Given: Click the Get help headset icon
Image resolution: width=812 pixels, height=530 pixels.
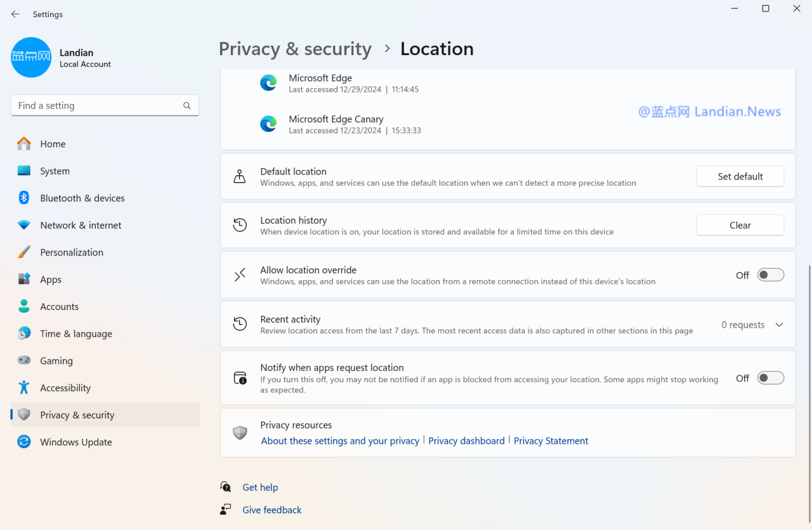Looking at the screenshot, I should (226, 487).
